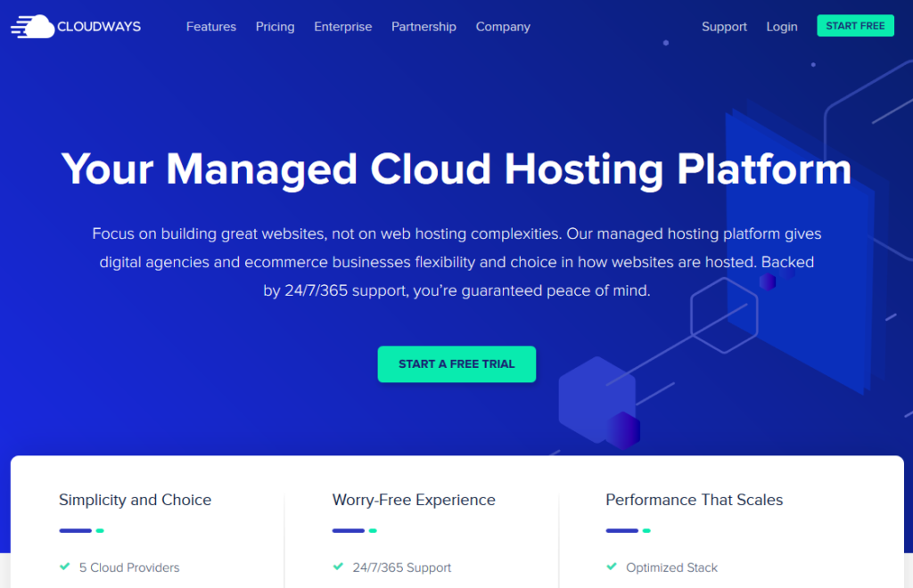913x588 pixels.
Task: Go to the Support page
Action: 724,27
